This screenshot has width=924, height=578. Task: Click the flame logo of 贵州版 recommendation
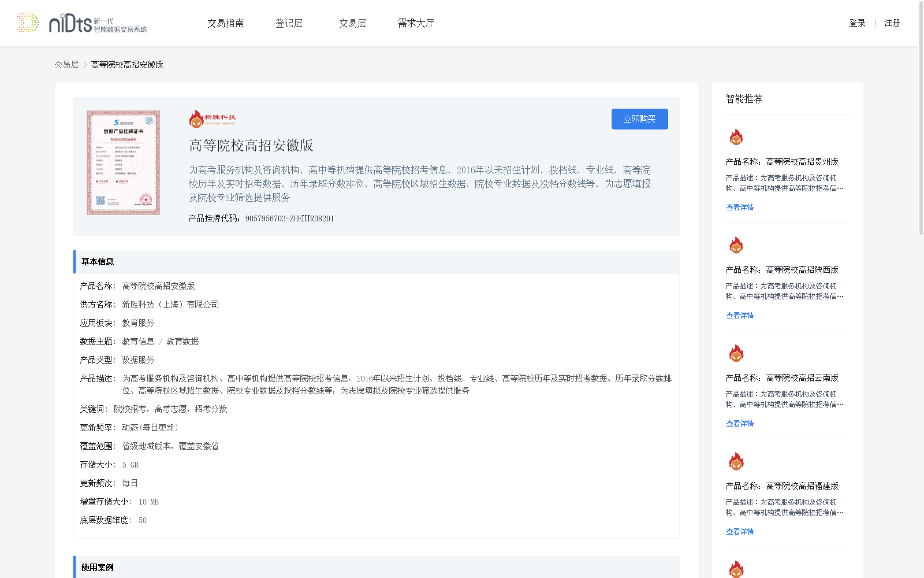[x=736, y=138]
